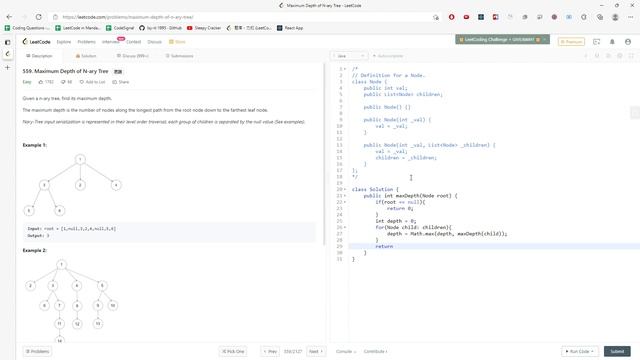The image size is (640, 360).
Task: Toggle the Autocomplete option
Action: 388,56
